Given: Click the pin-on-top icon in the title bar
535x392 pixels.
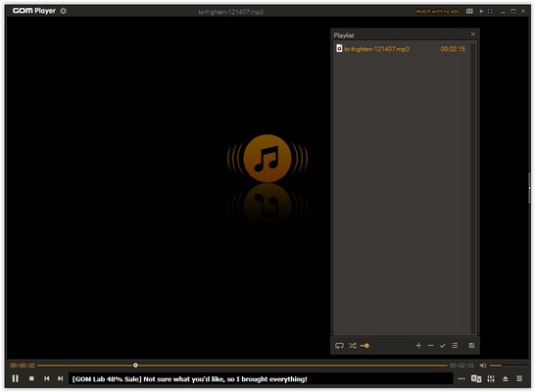Looking at the screenshot, I should [481, 11].
